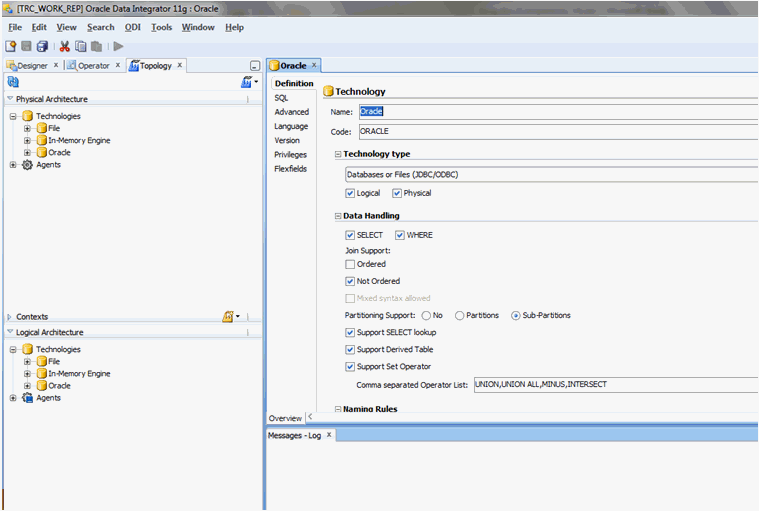759x511 pixels.
Task: Collapse the Technology type section
Action: [x=338, y=154]
